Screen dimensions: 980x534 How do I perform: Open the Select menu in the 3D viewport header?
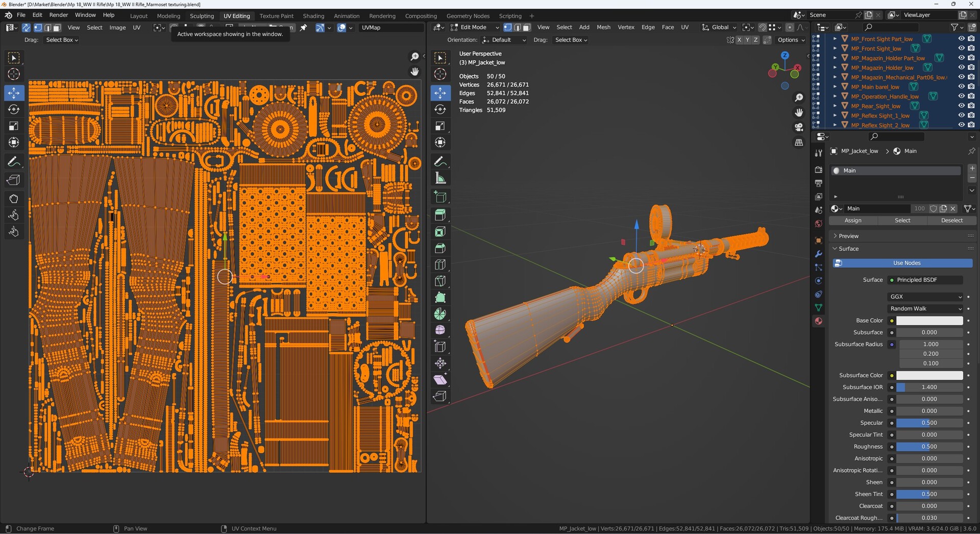564,27
